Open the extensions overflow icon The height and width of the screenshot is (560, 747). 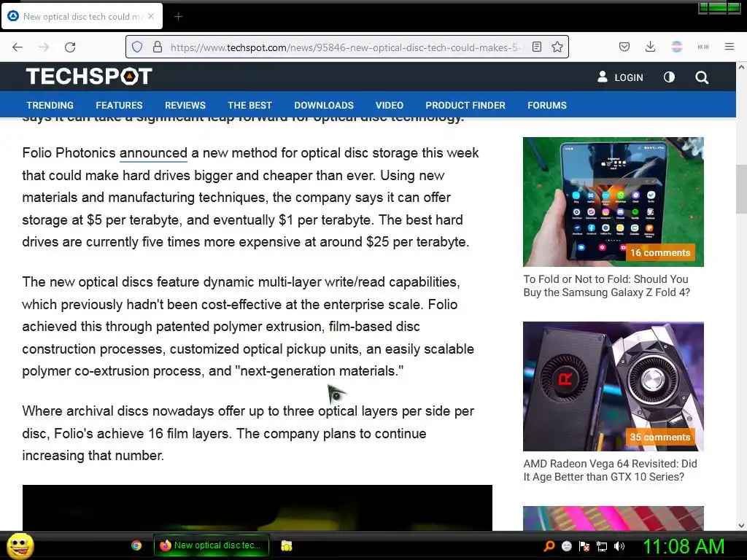(x=703, y=47)
